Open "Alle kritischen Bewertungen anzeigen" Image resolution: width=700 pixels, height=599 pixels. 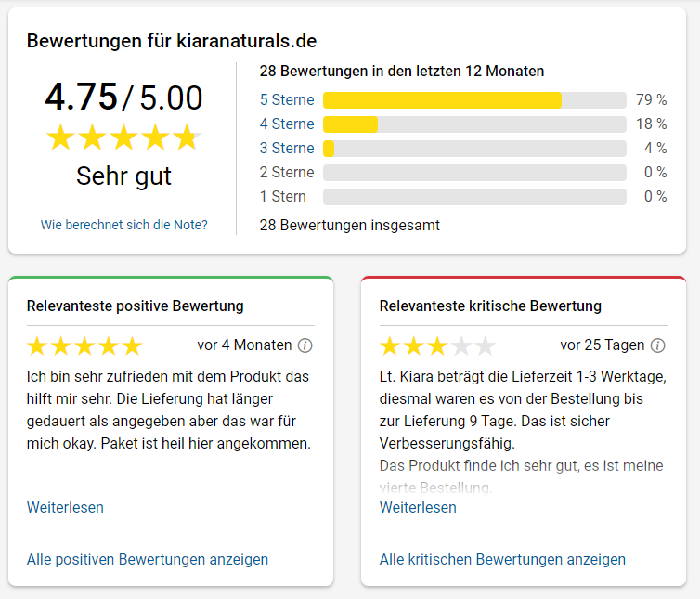point(502,559)
